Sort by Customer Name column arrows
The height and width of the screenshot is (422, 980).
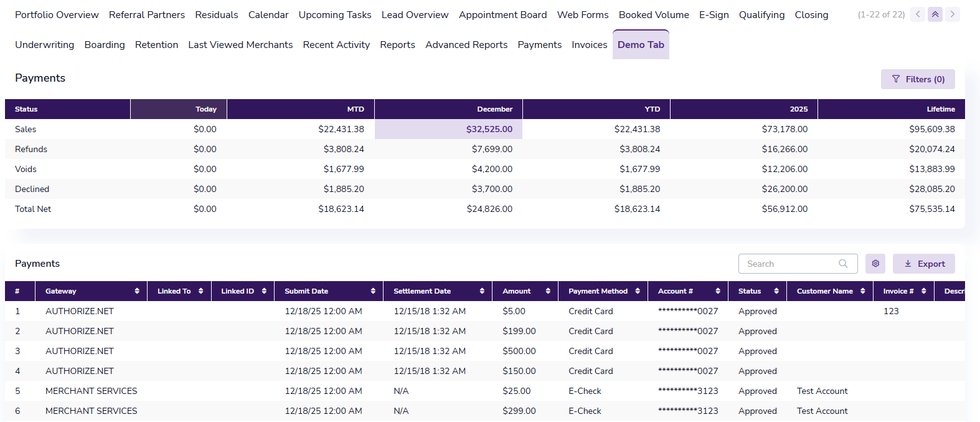click(x=863, y=291)
